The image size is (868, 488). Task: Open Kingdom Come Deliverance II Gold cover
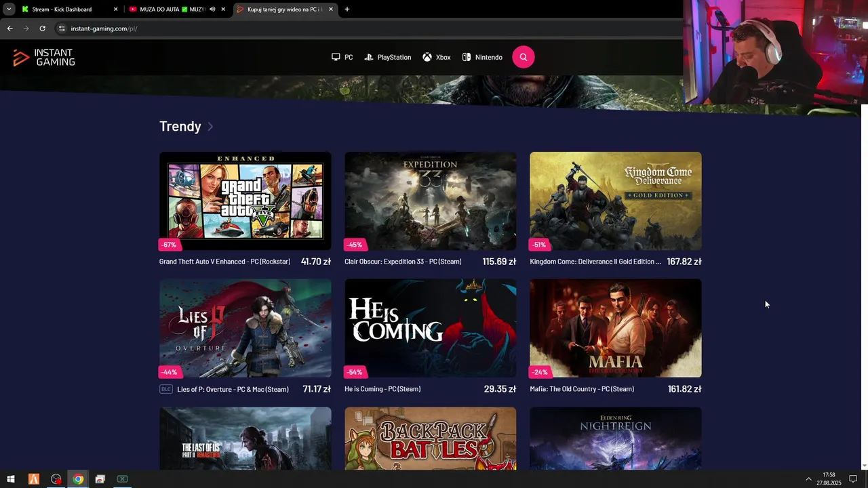click(x=616, y=201)
